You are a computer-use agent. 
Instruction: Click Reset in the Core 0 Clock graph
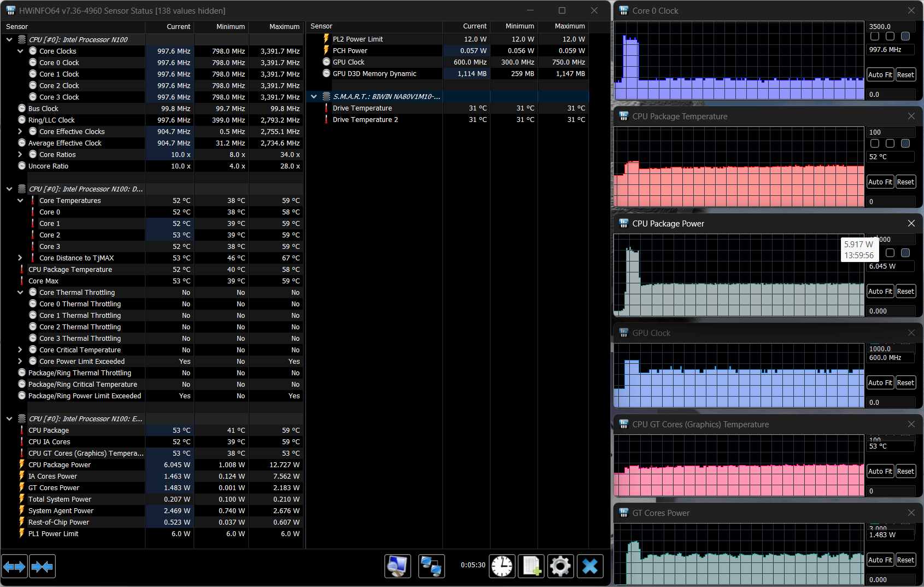(x=905, y=74)
